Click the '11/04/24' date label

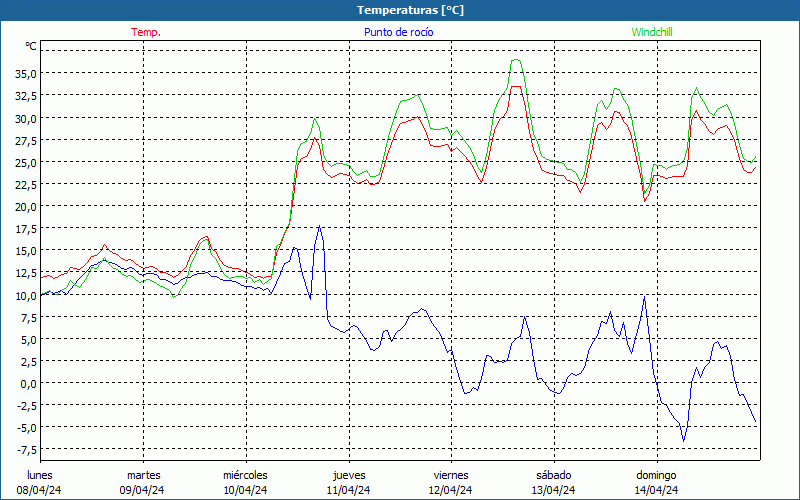tap(348, 490)
